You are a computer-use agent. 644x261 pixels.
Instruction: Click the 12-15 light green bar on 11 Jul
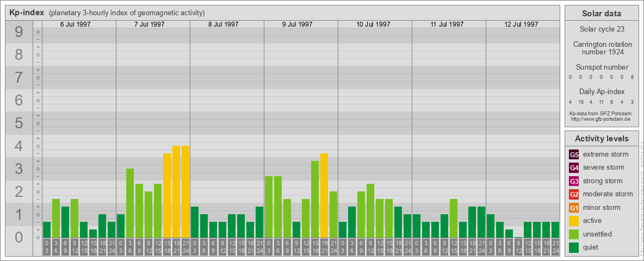(x=454, y=219)
